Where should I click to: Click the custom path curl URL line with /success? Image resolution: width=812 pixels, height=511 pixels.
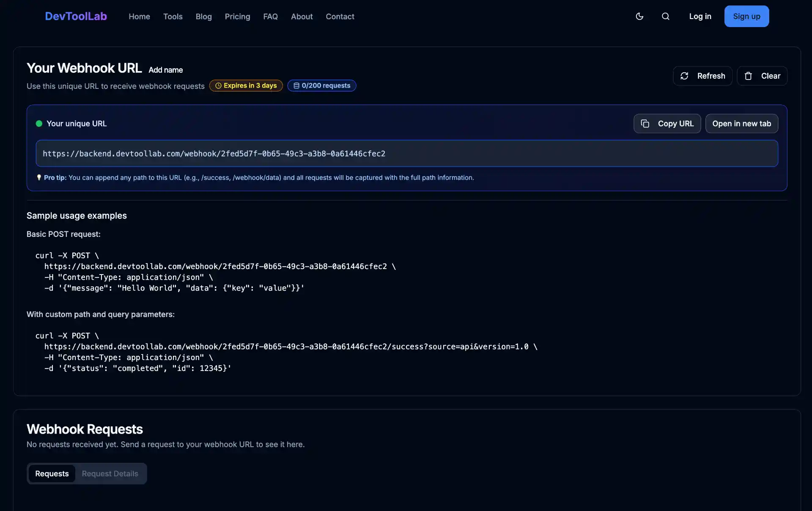(291, 346)
